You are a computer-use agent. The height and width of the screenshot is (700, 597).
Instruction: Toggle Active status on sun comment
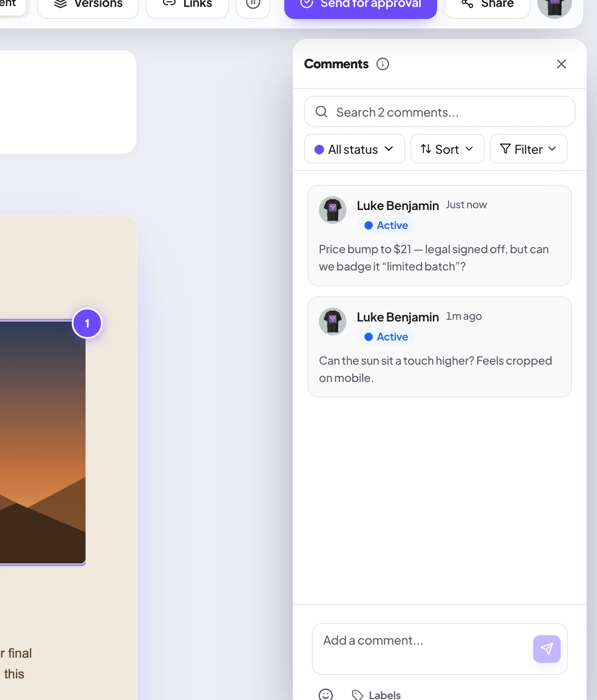coord(386,337)
